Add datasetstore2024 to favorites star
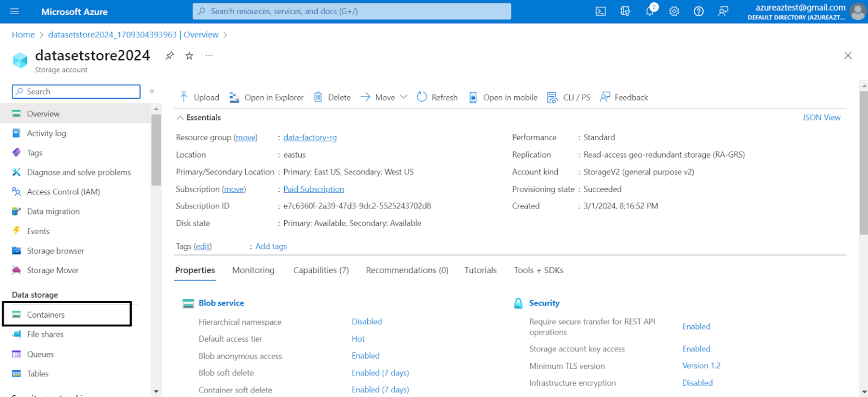Screen dimensions: 868x397 pos(189,55)
